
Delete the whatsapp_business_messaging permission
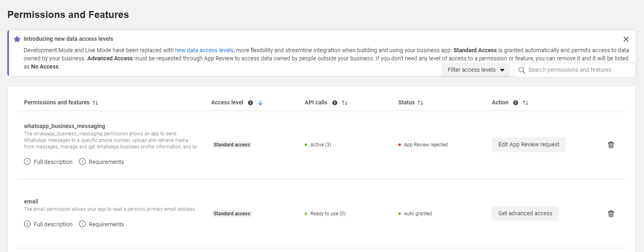tap(611, 145)
